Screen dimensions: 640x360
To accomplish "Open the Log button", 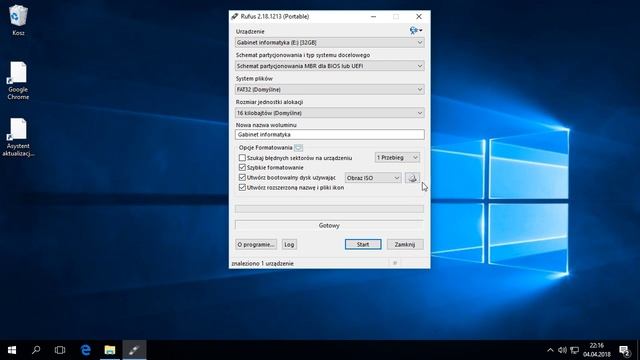I will pos(289,244).
